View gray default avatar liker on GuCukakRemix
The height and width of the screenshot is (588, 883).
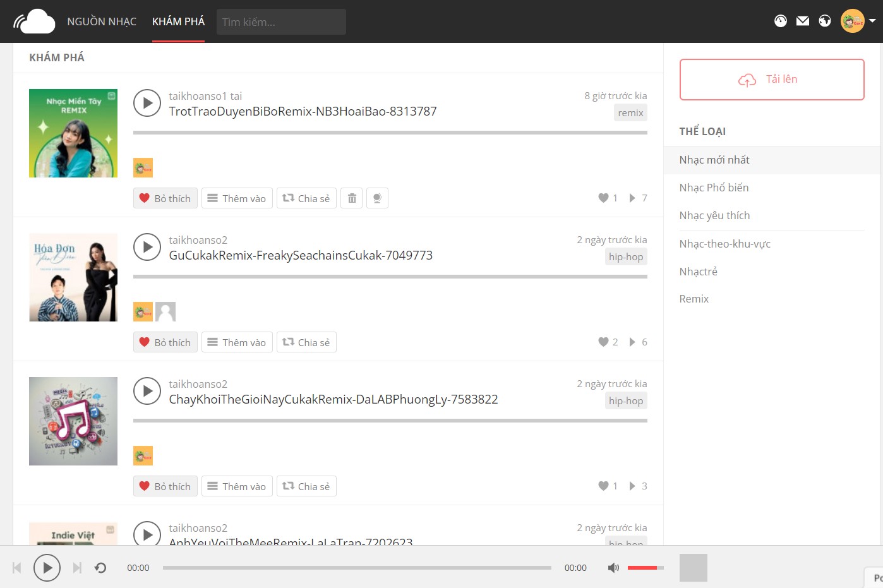(x=165, y=311)
